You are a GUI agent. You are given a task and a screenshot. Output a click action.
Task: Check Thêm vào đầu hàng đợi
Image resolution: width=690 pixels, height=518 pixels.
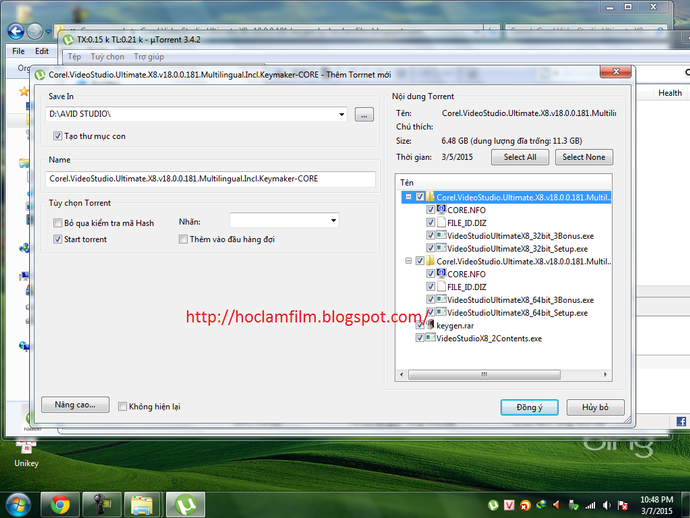coord(183,239)
